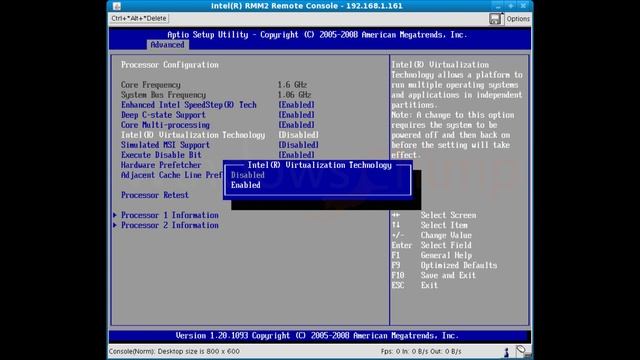Select Core Multi-processing option
Viewport: 640px width, 360px height.
(x=165, y=125)
